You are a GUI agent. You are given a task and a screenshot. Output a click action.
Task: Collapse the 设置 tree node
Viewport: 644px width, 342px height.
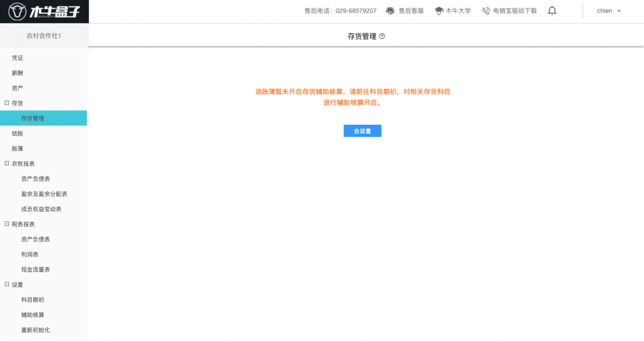tap(7, 284)
